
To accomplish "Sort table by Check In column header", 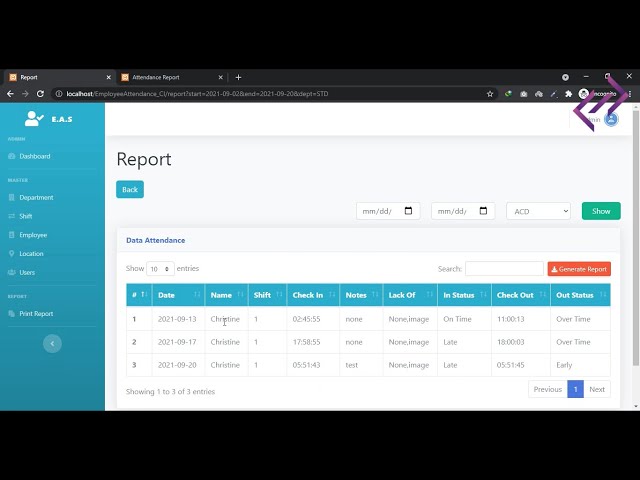I will (313, 295).
